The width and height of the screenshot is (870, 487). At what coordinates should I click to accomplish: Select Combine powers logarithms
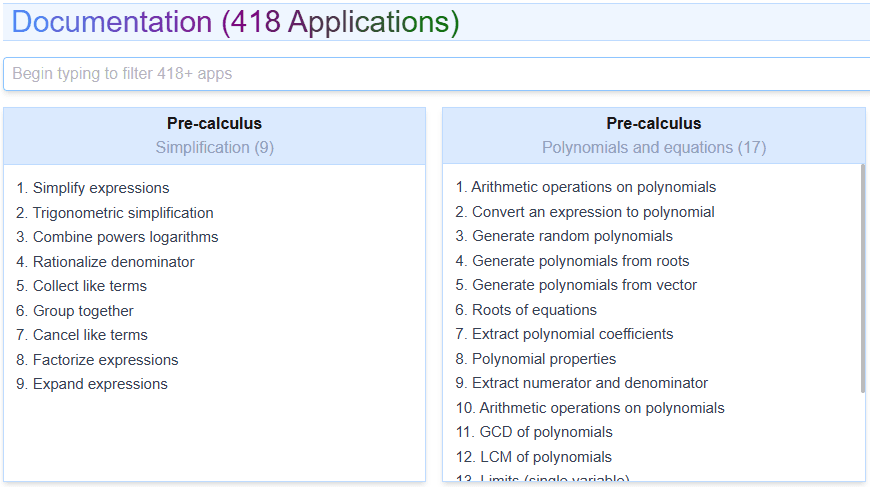[x=125, y=237]
